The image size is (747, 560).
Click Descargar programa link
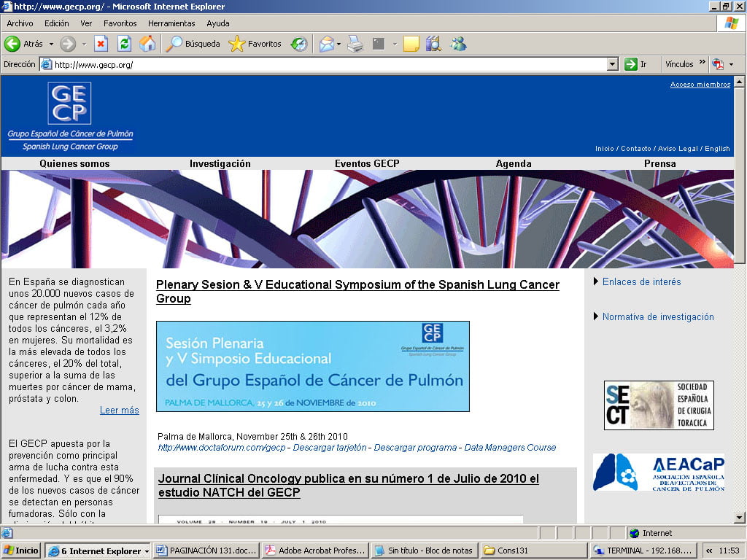coord(415,448)
